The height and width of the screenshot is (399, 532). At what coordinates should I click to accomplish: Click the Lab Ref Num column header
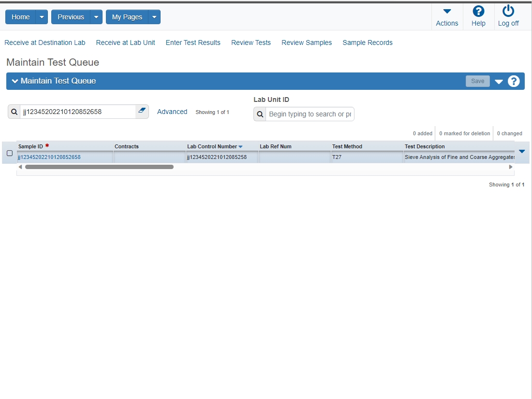(x=276, y=146)
